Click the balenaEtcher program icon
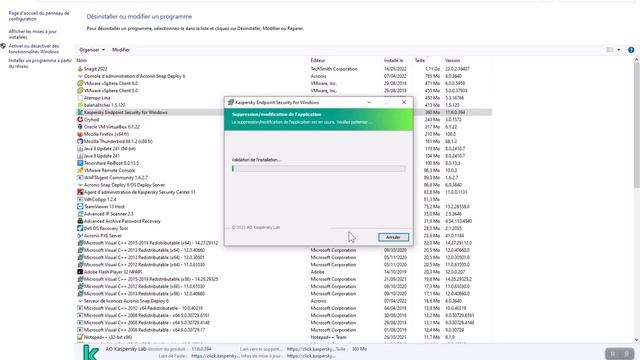The width and height of the screenshot is (640, 360). (80, 105)
